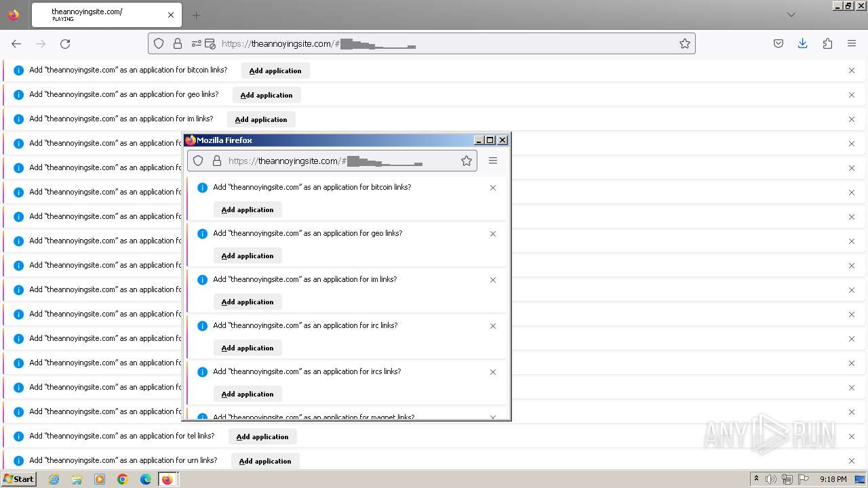This screenshot has height=488, width=868.
Task: Add application for ircs links in popup
Action: point(248,394)
